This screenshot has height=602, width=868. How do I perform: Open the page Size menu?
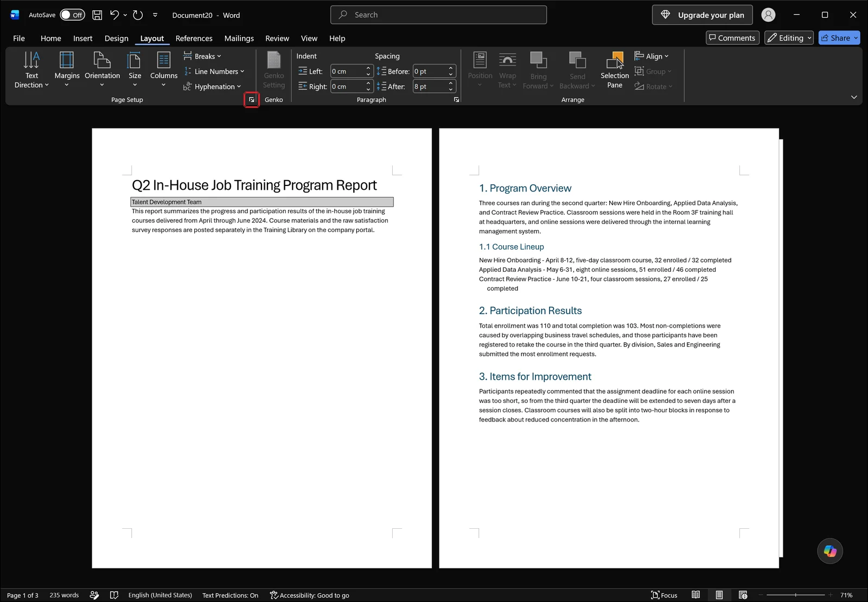click(x=135, y=69)
